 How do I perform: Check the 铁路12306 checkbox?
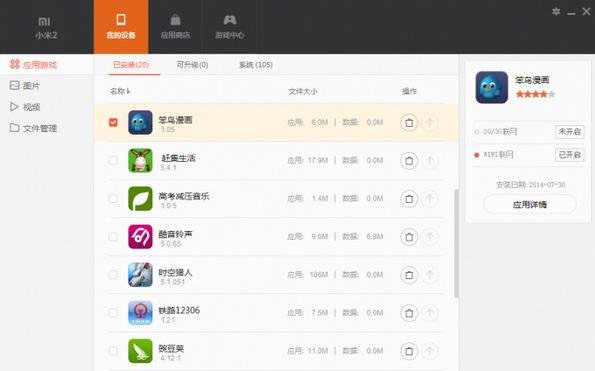113,313
